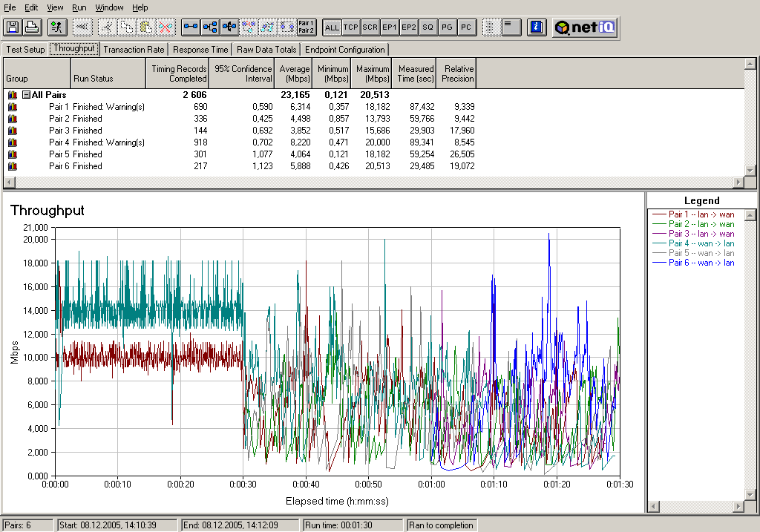The height and width of the screenshot is (532, 760).
Task: Click the Print toolbar icon
Action: pyautogui.click(x=31, y=27)
